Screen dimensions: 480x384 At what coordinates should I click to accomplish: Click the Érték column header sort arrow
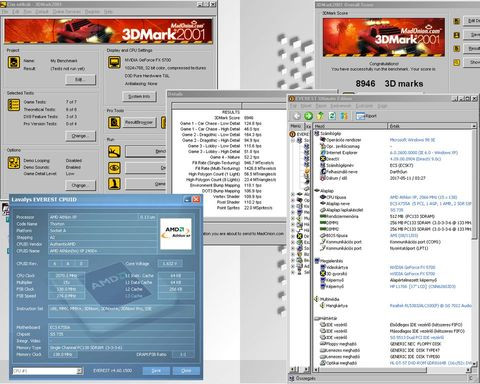pyautogui.click(x=473, y=126)
